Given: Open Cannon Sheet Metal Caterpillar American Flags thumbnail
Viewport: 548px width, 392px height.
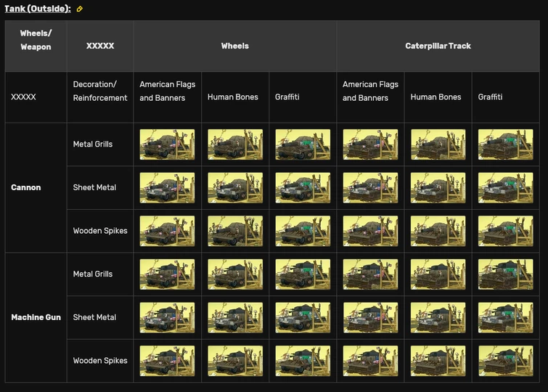Looking at the screenshot, I should click(370, 188).
